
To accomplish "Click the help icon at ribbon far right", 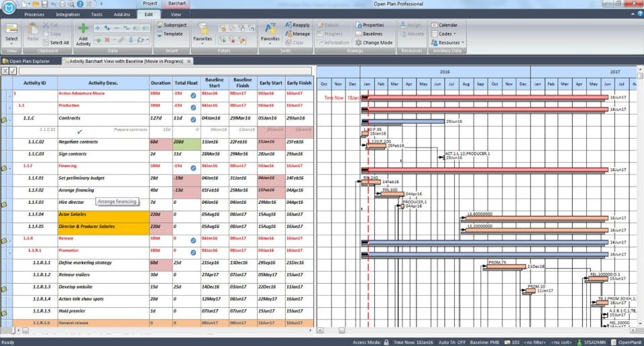I will (x=640, y=14).
